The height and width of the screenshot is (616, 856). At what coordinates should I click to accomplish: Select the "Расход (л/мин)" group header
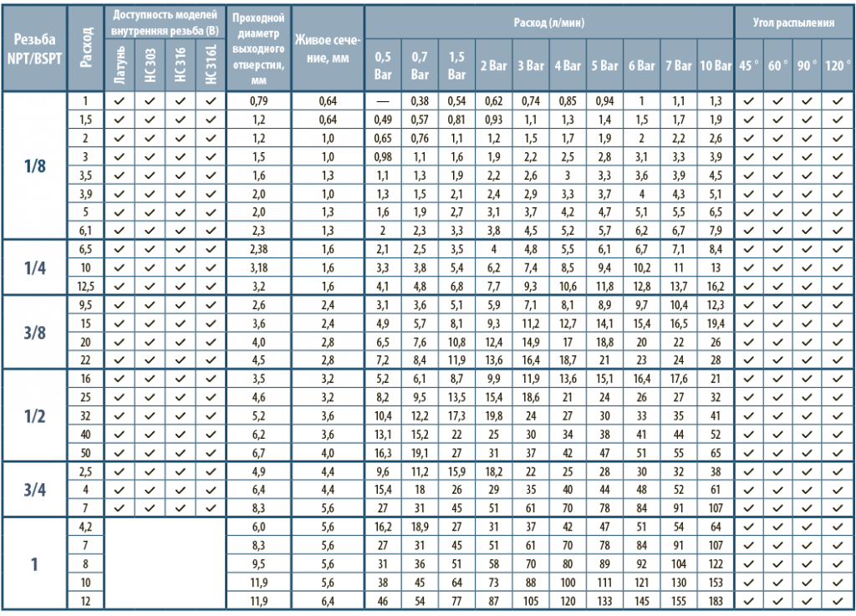pos(549,23)
